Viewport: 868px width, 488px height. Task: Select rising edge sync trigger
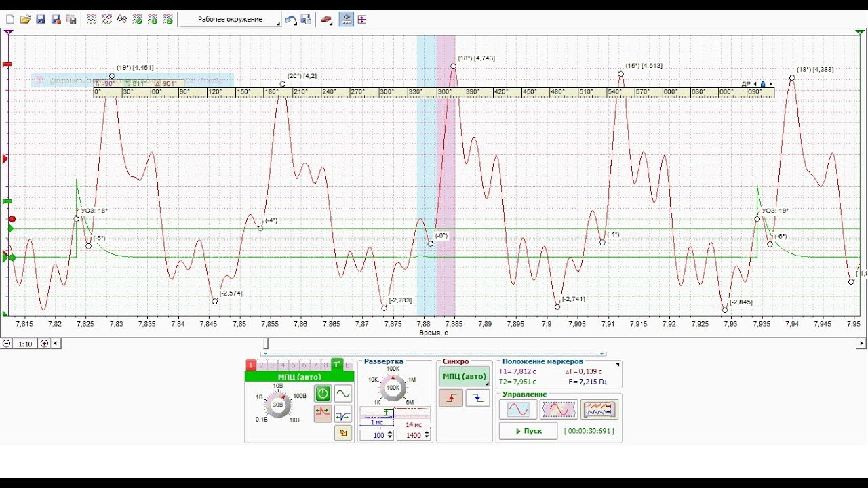[451, 399]
